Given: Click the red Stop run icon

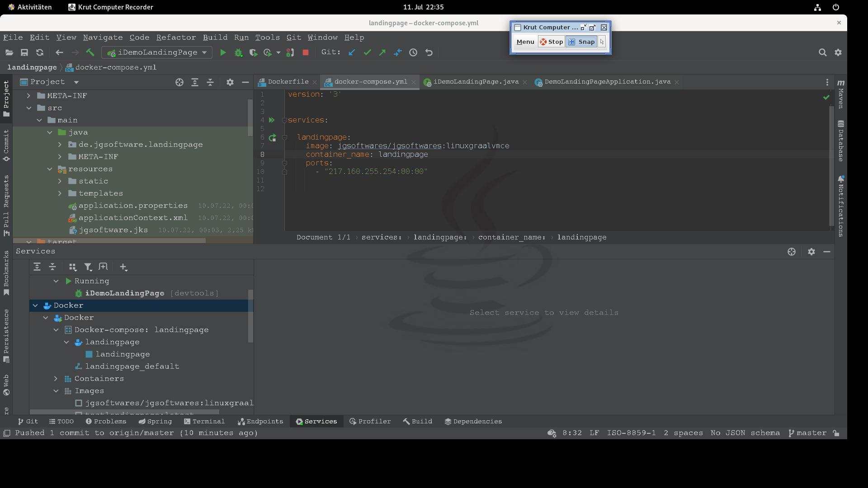Looking at the screenshot, I should click(306, 52).
